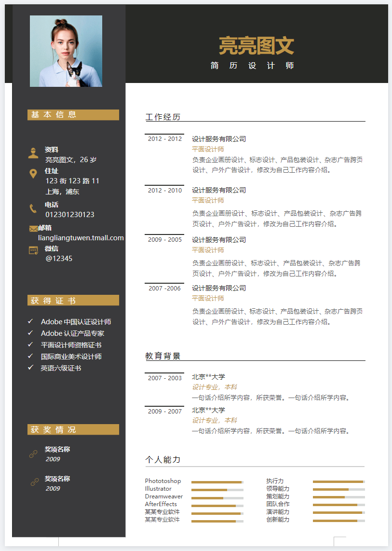
Task: Click the email liangliangtuwen.tmall.com
Action: coord(81,238)
